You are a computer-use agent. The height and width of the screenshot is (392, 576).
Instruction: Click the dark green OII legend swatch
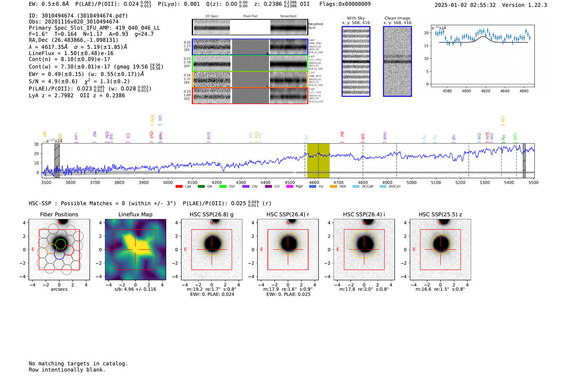point(201,186)
